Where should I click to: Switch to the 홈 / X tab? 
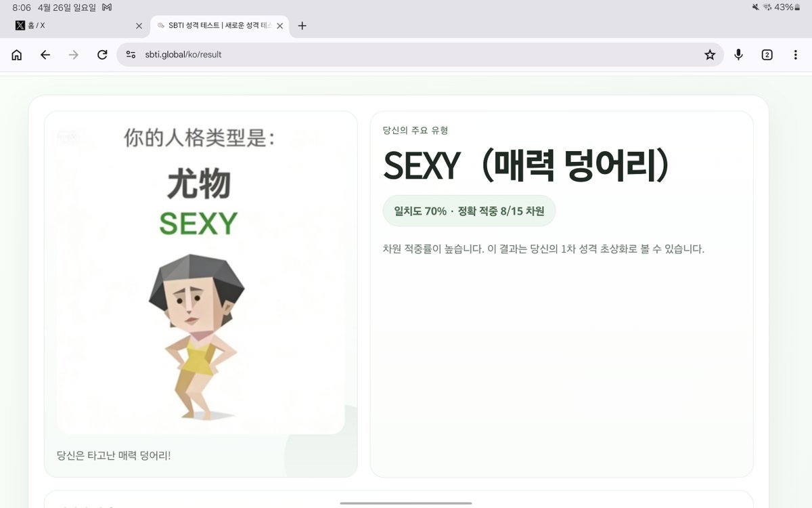click(x=68, y=26)
